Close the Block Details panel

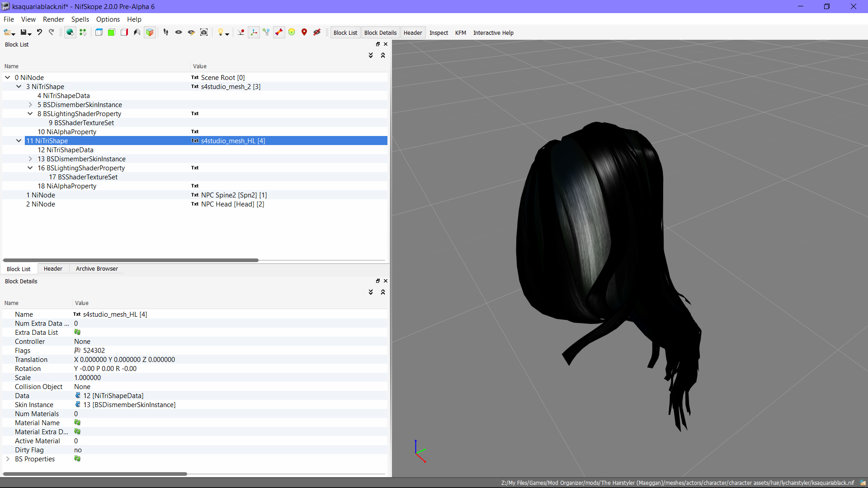click(x=386, y=281)
